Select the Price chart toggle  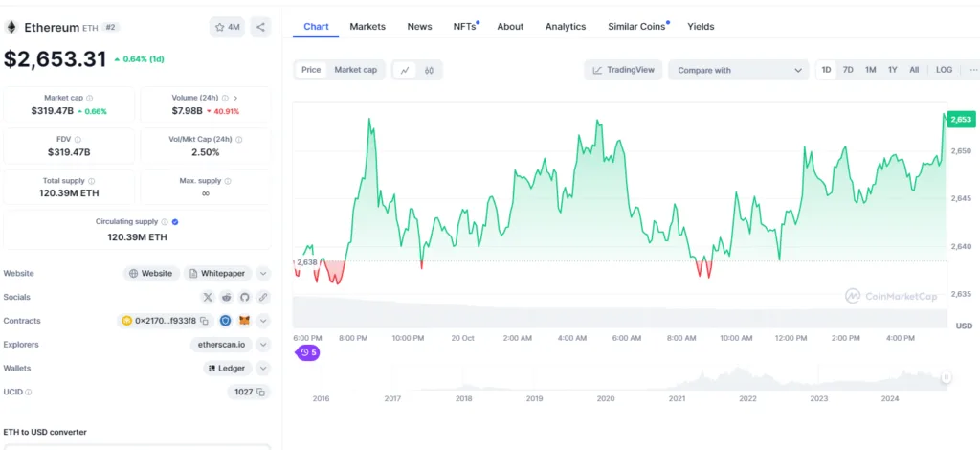pos(311,70)
